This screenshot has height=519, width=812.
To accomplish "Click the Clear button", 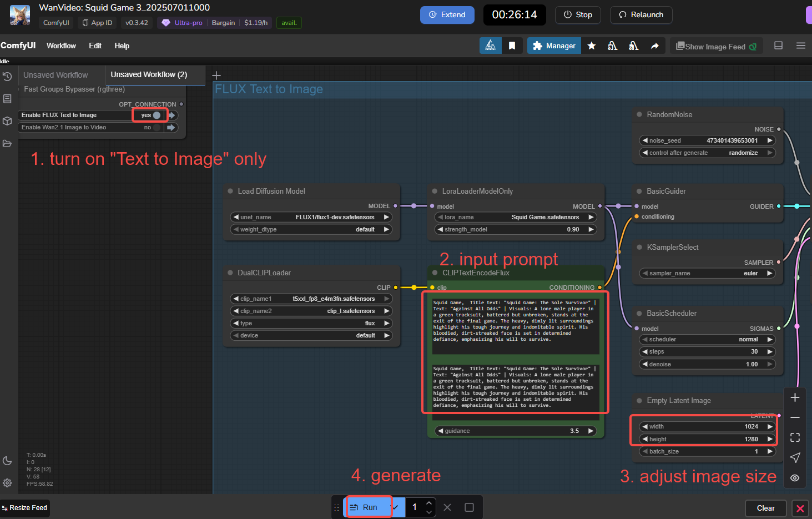I will pos(765,508).
